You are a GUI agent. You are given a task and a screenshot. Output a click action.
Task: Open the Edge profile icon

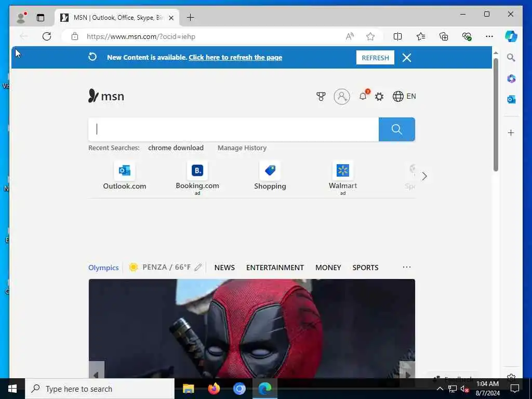tap(21, 18)
